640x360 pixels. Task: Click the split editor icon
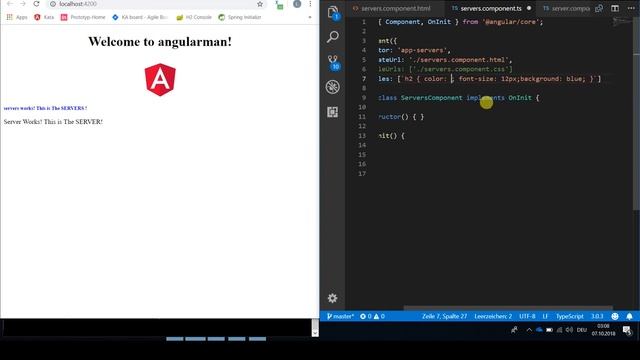615,8
